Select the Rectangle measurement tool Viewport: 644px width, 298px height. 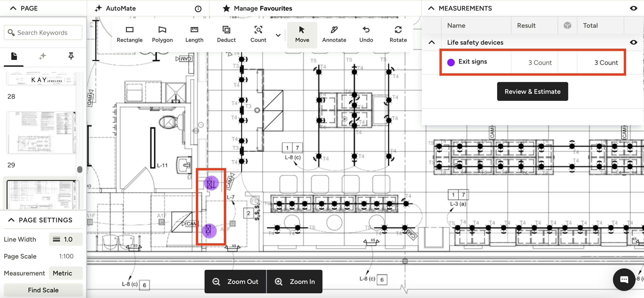129,35
